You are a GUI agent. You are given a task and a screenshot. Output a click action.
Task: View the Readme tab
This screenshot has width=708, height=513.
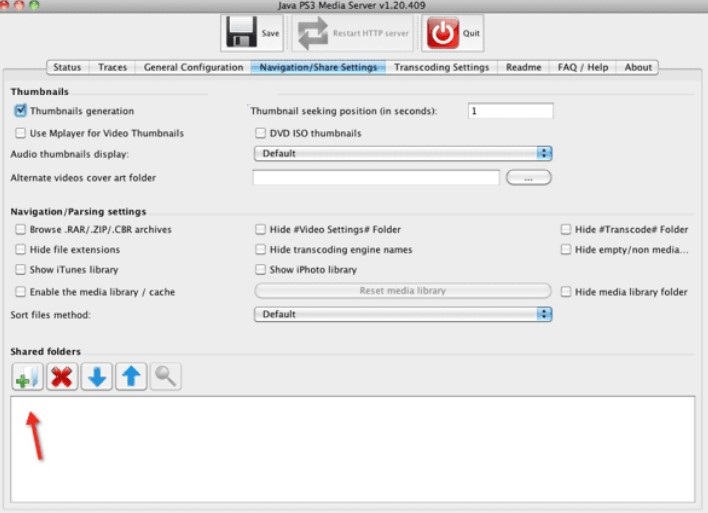point(523,67)
